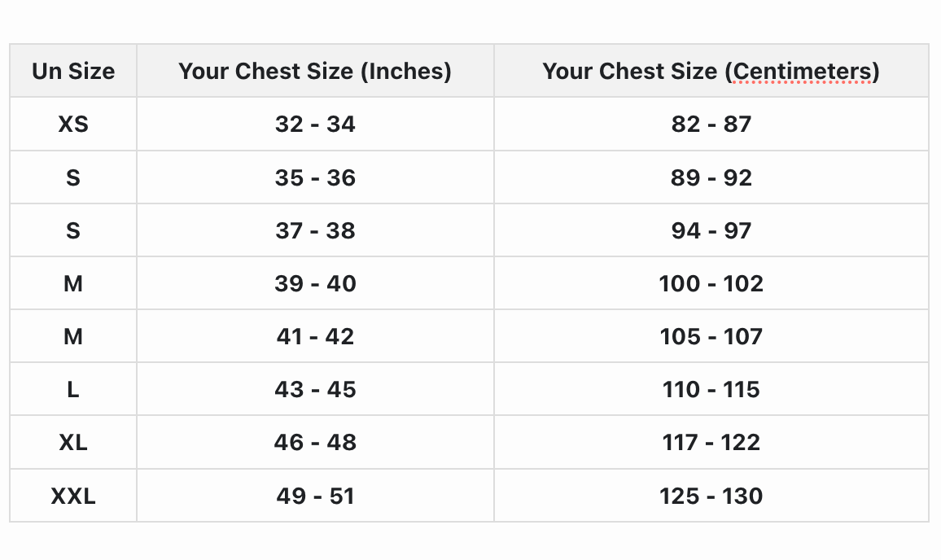Select the "Your Chest Size (Inches)" header
The width and height of the screenshot is (941, 560).
315,72
